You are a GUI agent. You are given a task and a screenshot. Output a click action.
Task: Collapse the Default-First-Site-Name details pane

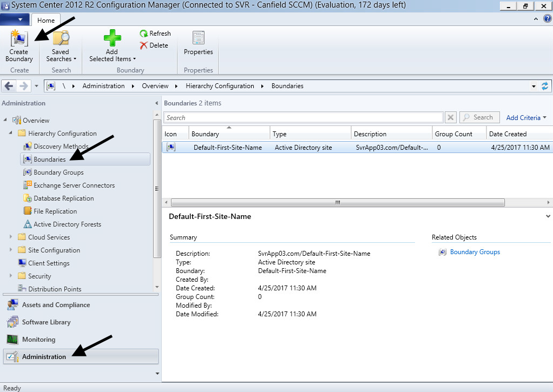tap(548, 216)
